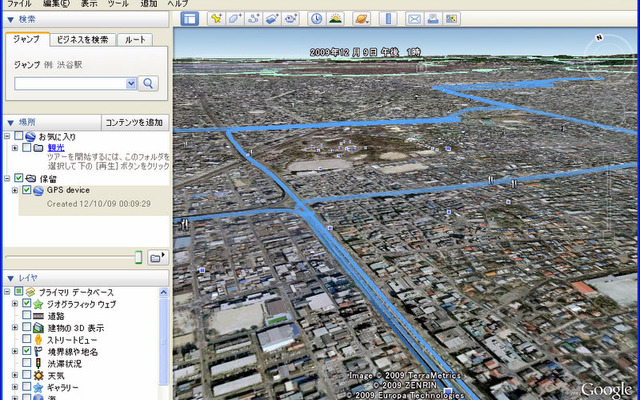Click the ストリートビュー pegman icon
The width and height of the screenshot is (640, 400).
[38, 340]
